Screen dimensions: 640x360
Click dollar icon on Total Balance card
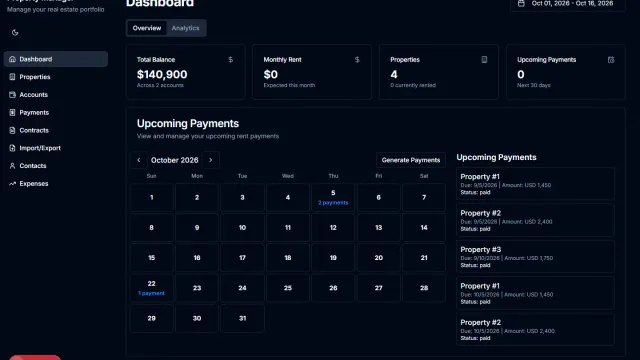[231, 60]
